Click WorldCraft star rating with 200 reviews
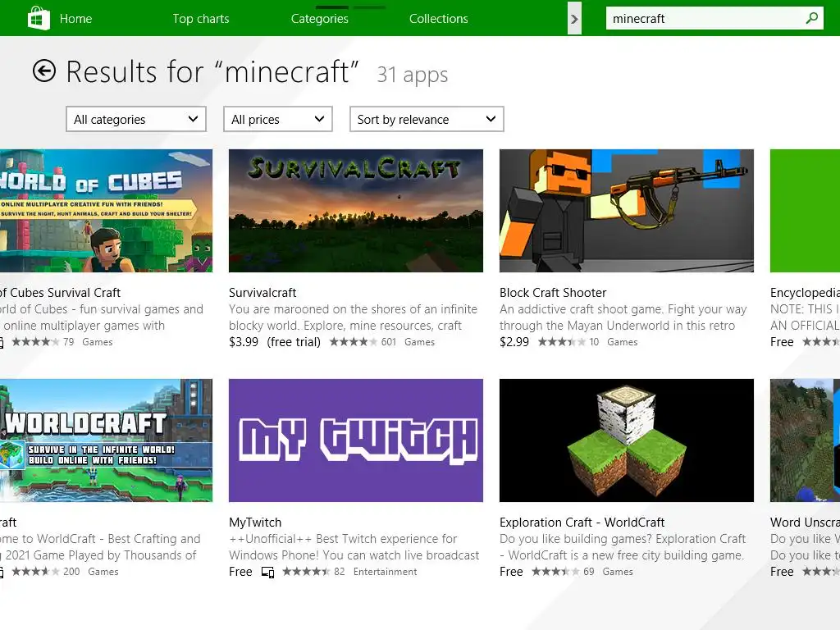 click(x=35, y=572)
